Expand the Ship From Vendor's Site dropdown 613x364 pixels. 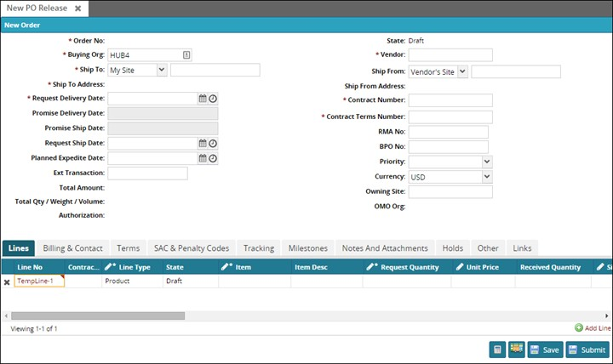[x=462, y=71]
